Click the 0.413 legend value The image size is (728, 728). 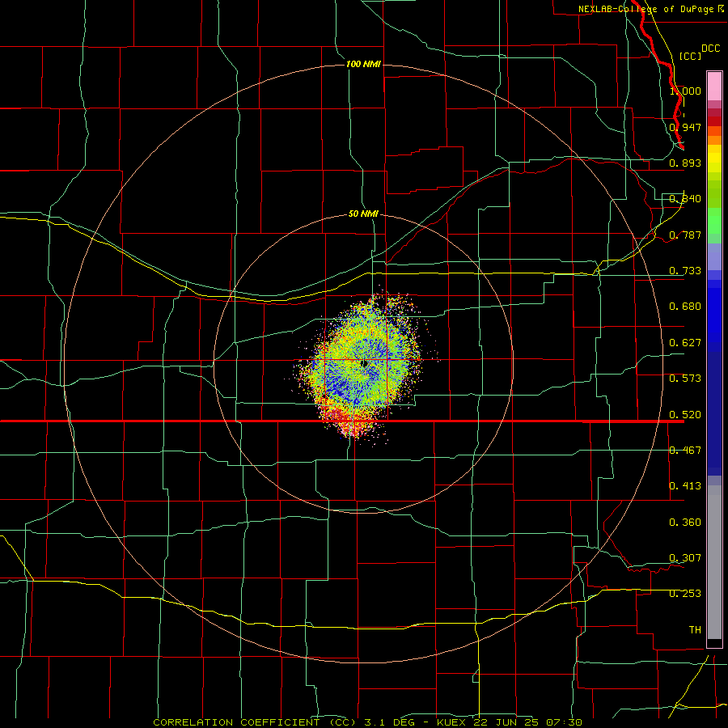click(x=685, y=486)
